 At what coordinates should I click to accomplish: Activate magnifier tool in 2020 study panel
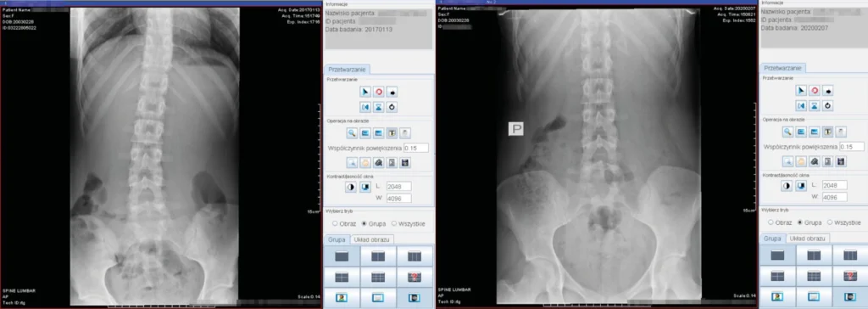point(787,132)
